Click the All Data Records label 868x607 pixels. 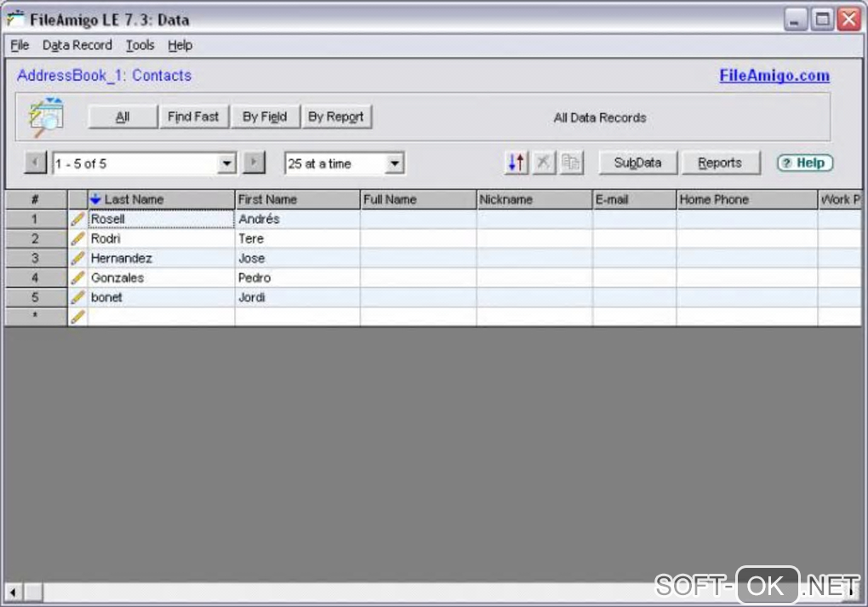600,117
